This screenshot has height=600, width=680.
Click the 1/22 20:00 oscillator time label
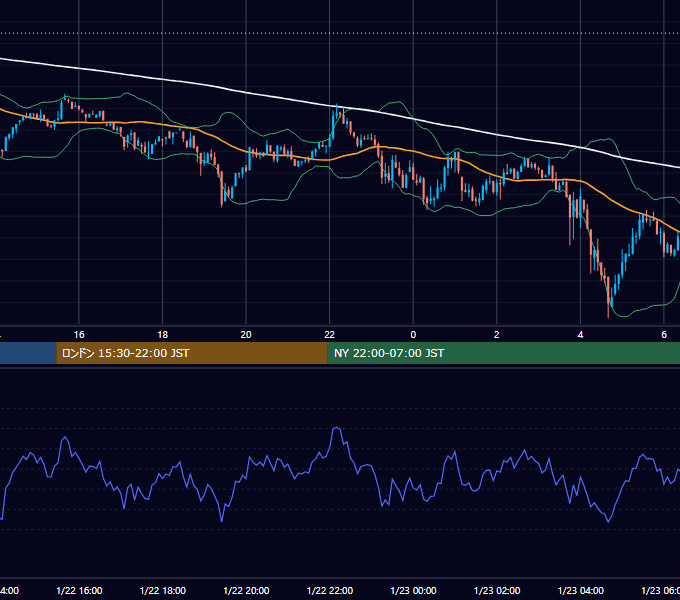pyautogui.click(x=246, y=590)
